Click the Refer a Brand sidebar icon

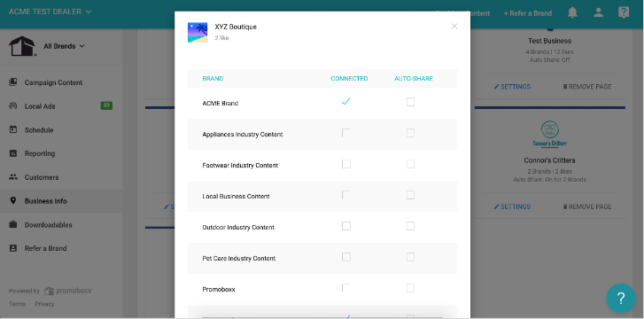tap(13, 248)
